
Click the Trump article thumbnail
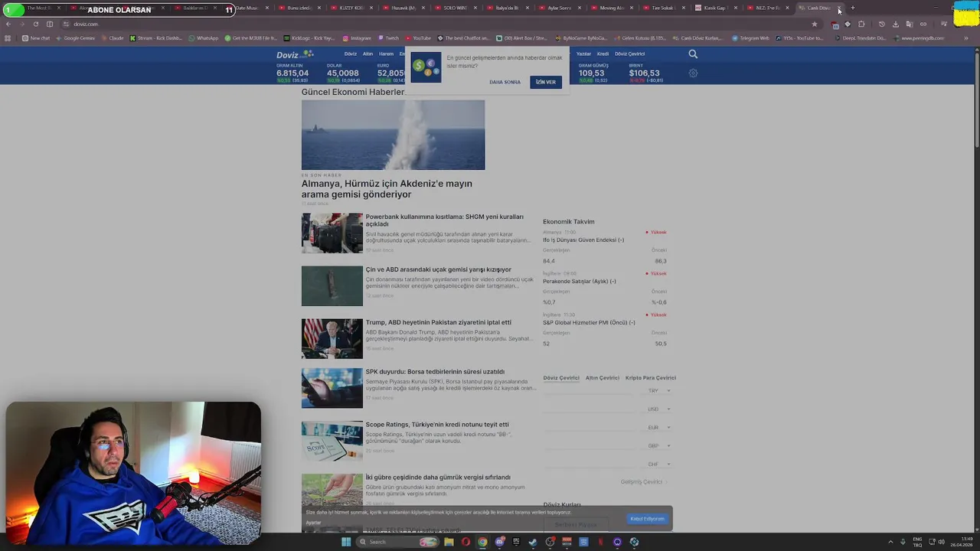coord(332,338)
